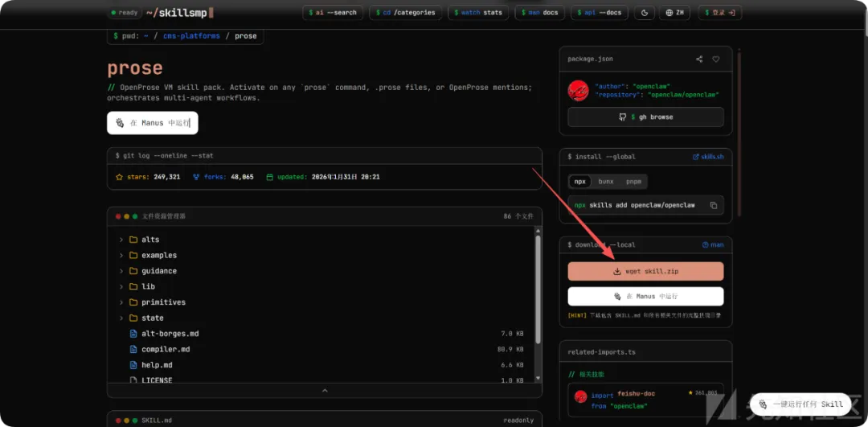
Task: Expand the lib folder
Action: click(x=121, y=286)
